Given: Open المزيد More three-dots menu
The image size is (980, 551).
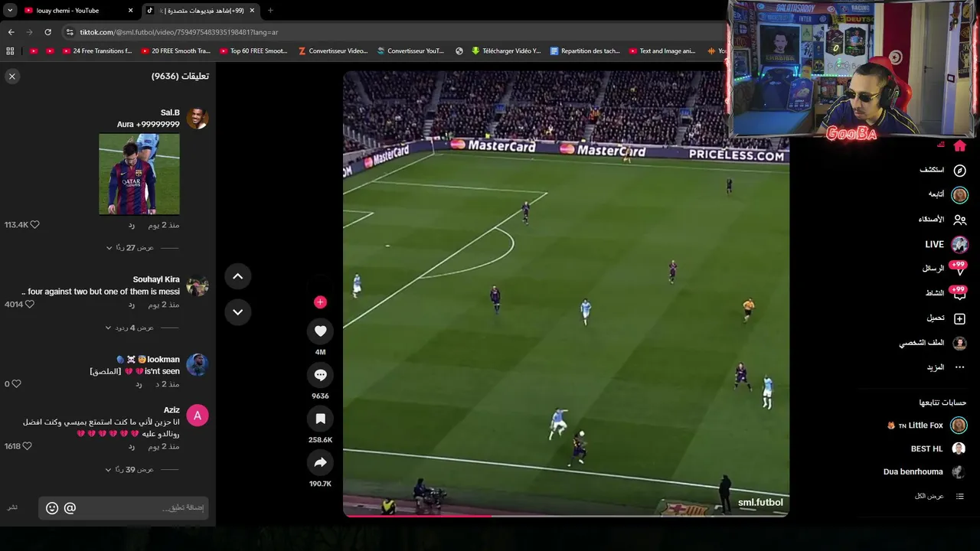Looking at the screenshot, I should coord(946,367).
